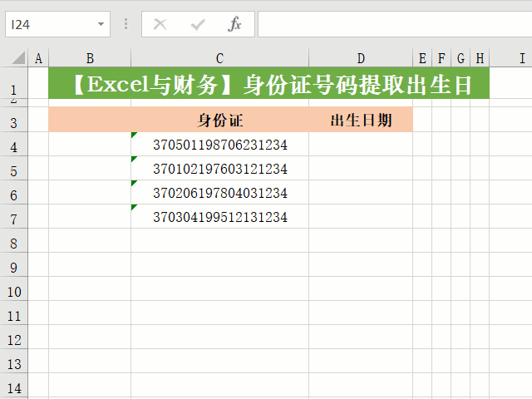The image size is (532, 399).
Task: Select row 9 header
Action: (x=13, y=264)
